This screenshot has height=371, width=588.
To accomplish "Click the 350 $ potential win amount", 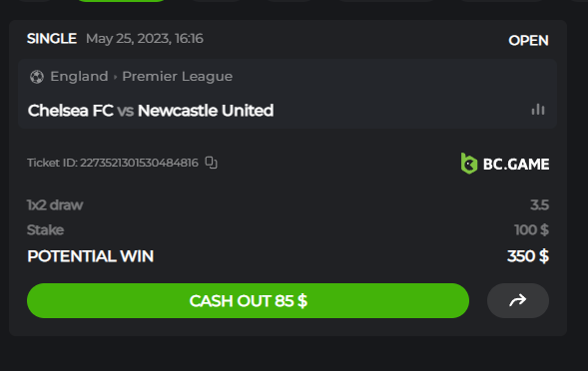I will coord(528,256).
